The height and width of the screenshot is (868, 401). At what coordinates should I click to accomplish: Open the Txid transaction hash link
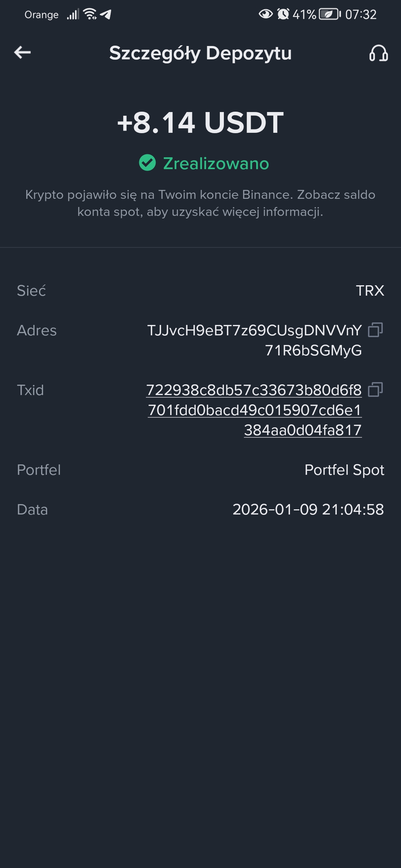(x=254, y=410)
